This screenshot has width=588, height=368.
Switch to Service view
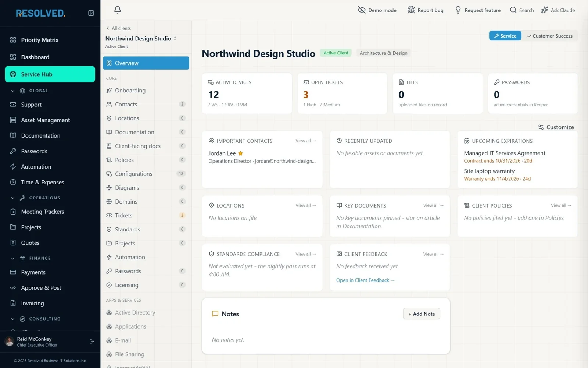[505, 36]
